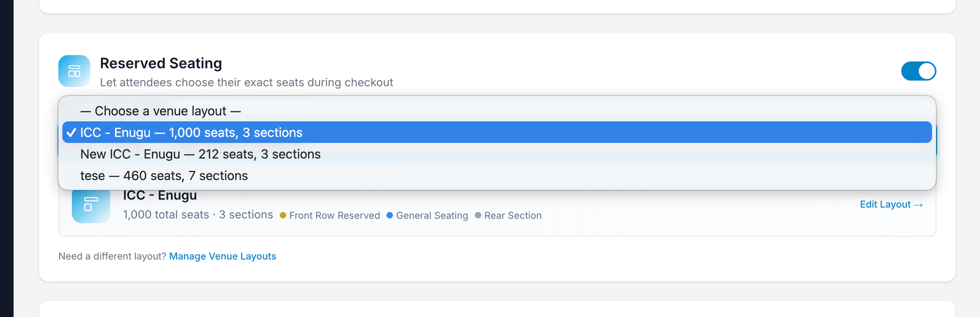
Task: Click the checkmark beside the selected layout
Action: (x=72, y=133)
